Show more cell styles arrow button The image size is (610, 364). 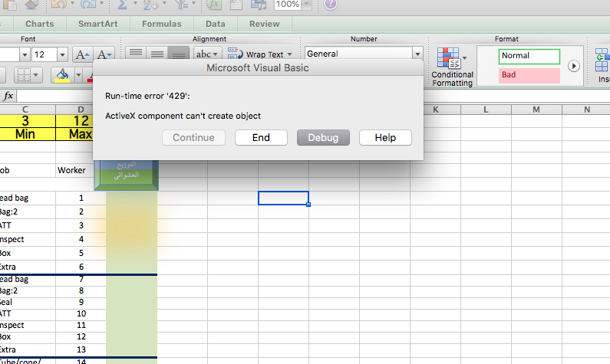[573, 66]
